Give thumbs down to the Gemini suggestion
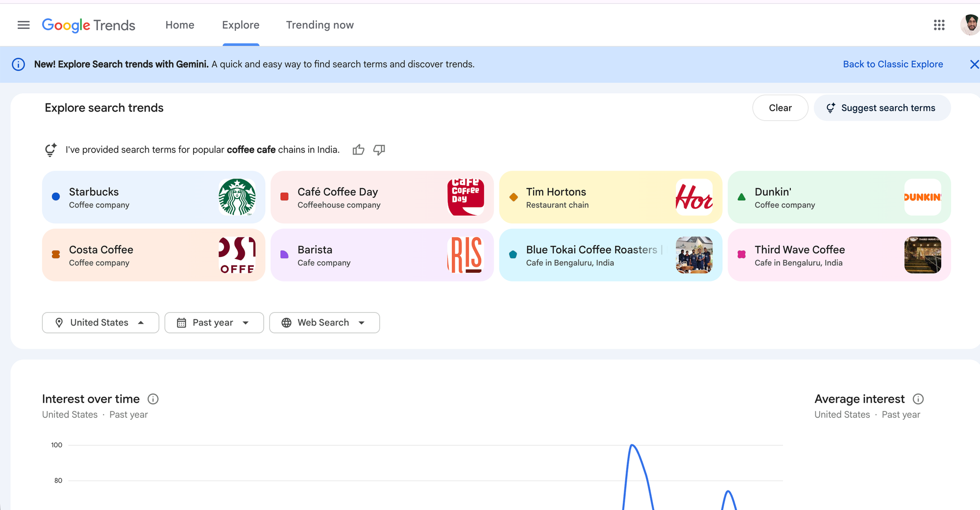980x510 pixels. pos(380,150)
